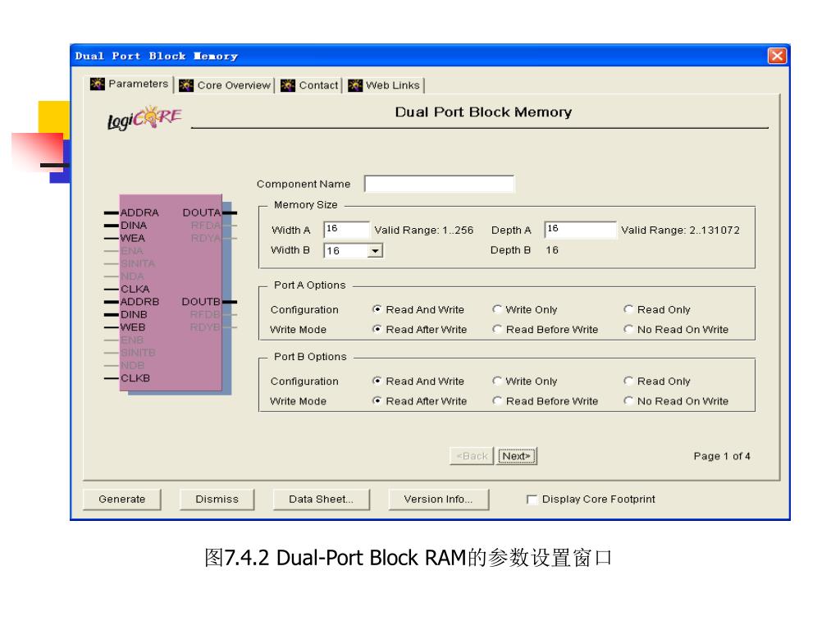840x630 pixels.
Task: Click the Parameters tab icon
Action: tap(98, 84)
